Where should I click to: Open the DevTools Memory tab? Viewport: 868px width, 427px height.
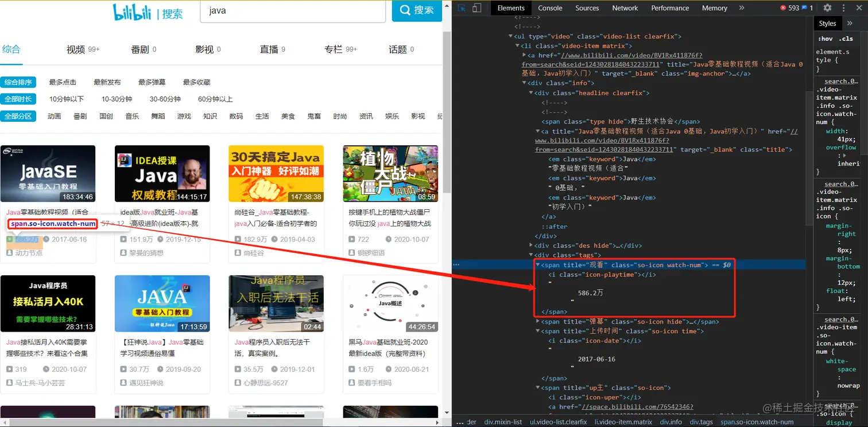point(714,8)
